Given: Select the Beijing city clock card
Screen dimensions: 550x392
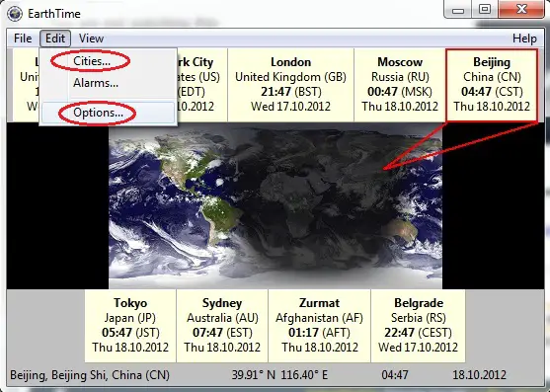Looking at the screenshot, I should 492,85.
